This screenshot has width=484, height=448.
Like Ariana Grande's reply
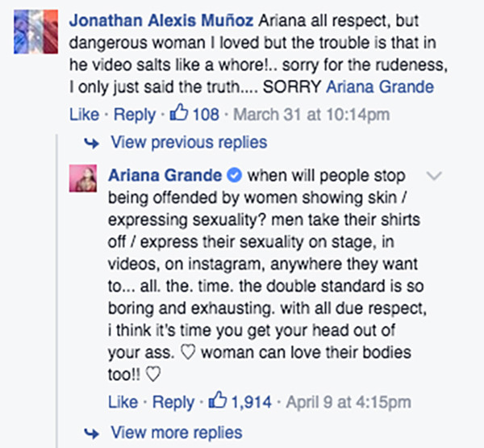[123, 402]
